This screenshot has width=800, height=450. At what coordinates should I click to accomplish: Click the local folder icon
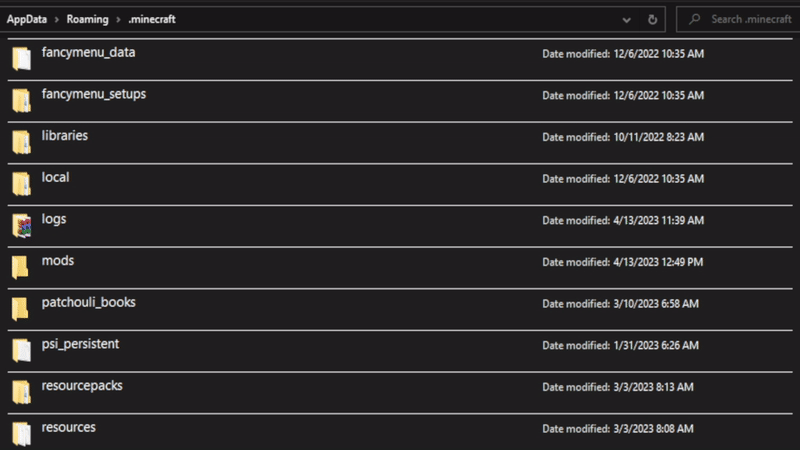pyautogui.click(x=21, y=184)
